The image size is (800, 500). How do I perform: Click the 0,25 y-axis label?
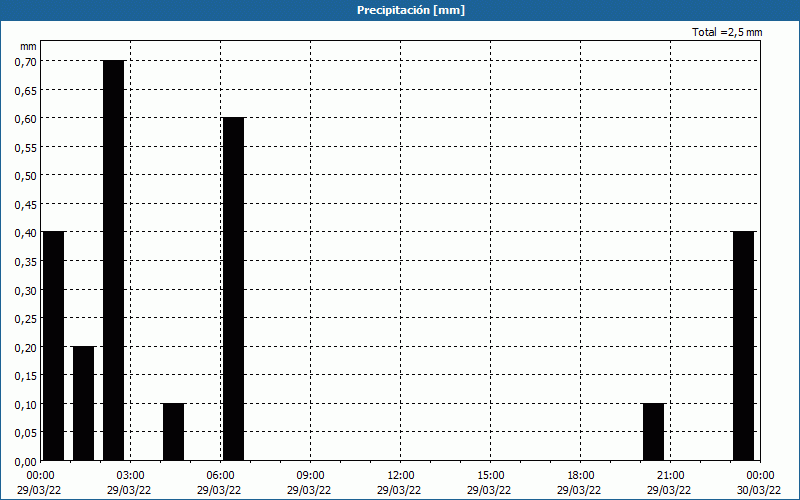pos(26,319)
